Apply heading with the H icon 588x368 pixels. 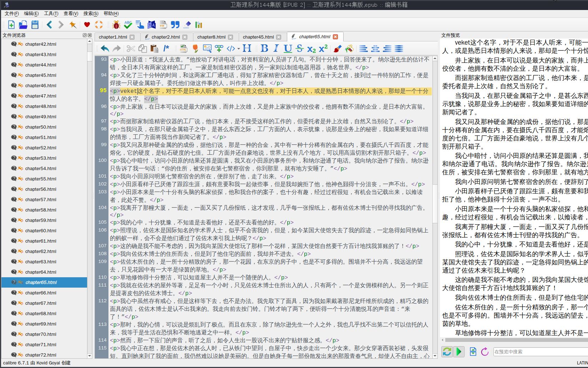pyautogui.click(x=247, y=48)
